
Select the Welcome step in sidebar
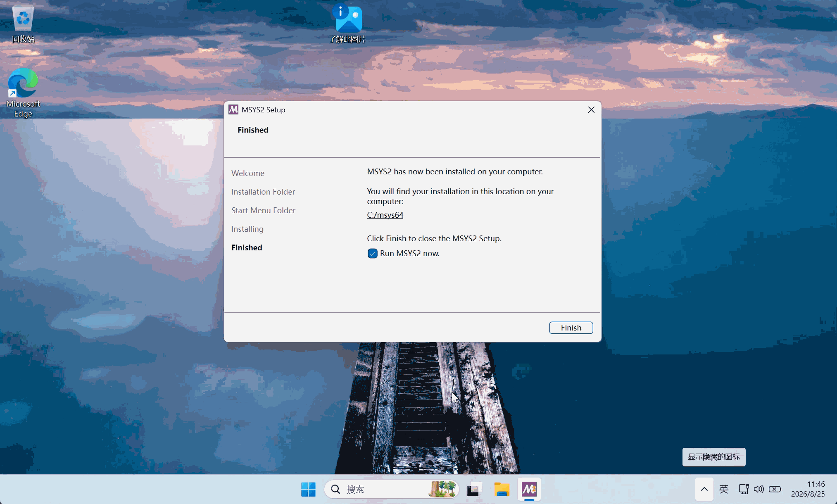(248, 173)
